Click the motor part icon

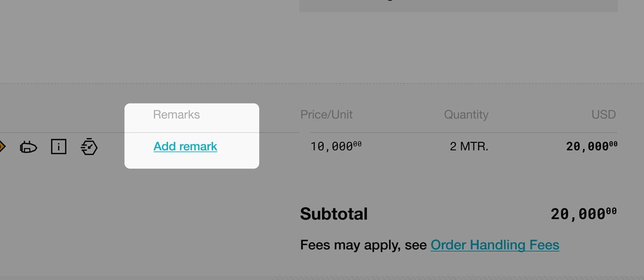point(28,147)
